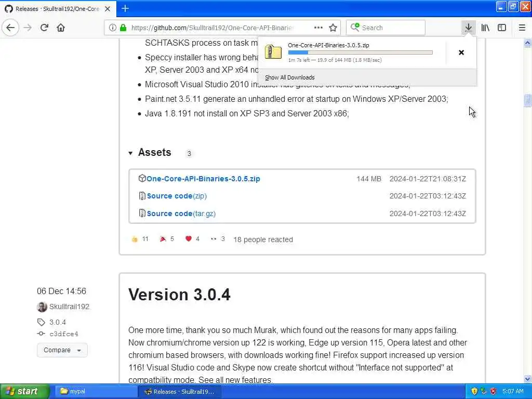Screen dimensions: 532x399
Task: Click the Skulltrail192 avatar image
Action: pyautogui.click(x=42, y=307)
